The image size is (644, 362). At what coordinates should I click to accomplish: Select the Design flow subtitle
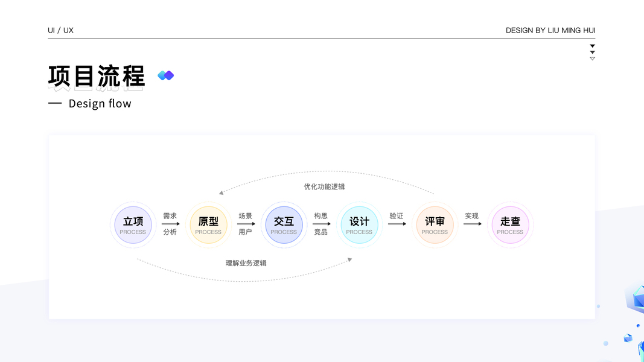(100, 104)
